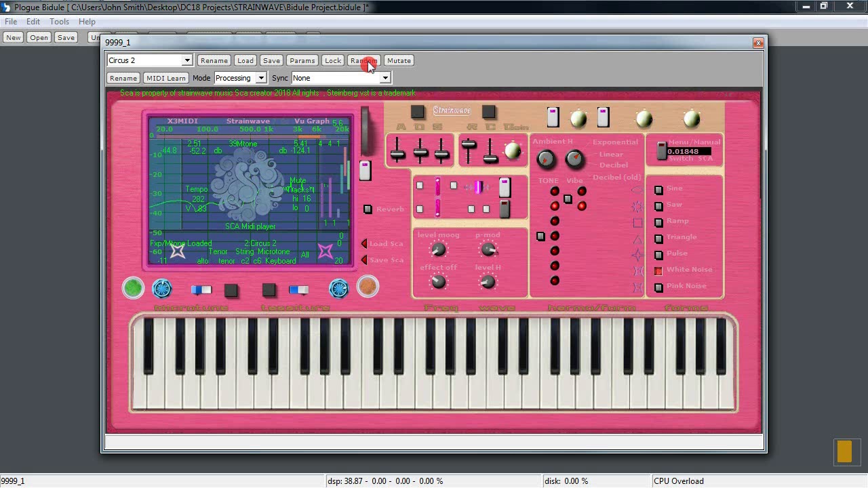The height and width of the screenshot is (488, 868).
Task: Click the top red LED under TONE
Action: 555,192
